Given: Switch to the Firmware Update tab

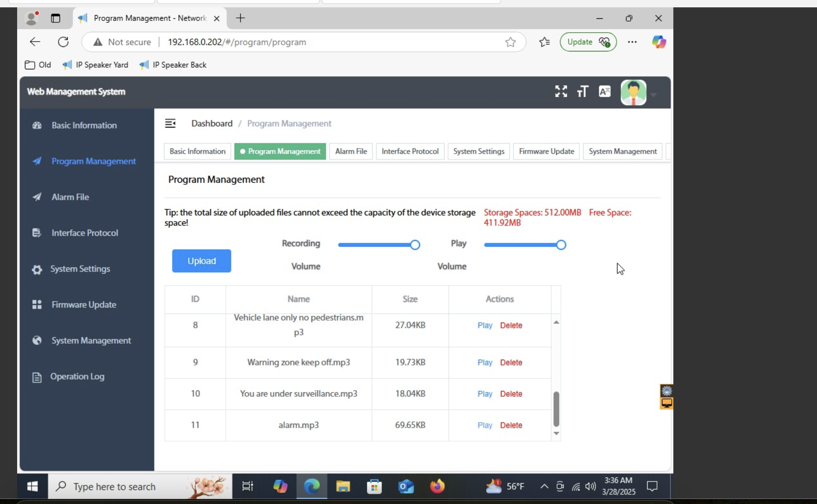Looking at the screenshot, I should (x=546, y=151).
